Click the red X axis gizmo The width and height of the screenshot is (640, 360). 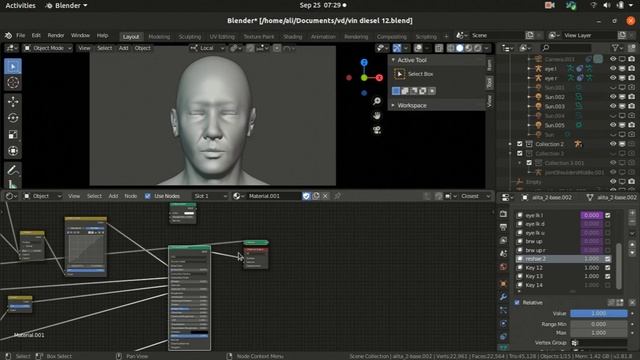[x=379, y=78]
